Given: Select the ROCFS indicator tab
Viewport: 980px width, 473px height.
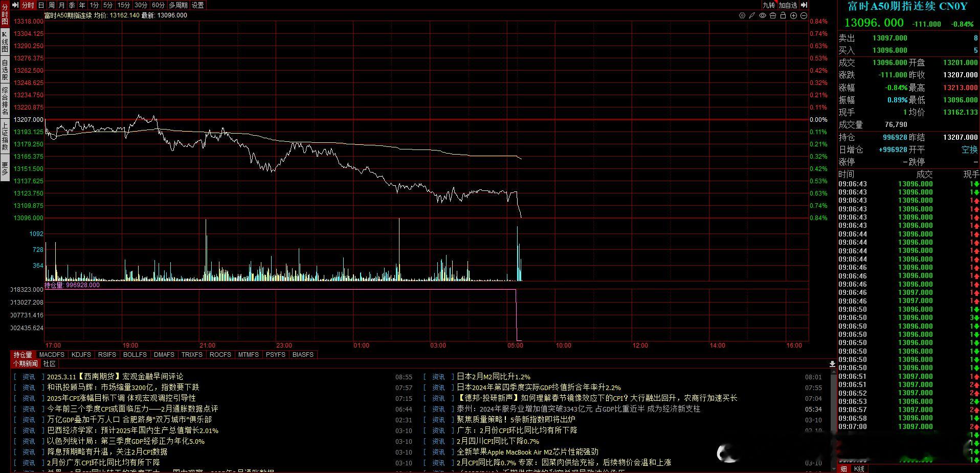Looking at the screenshot, I should click(x=220, y=355).
